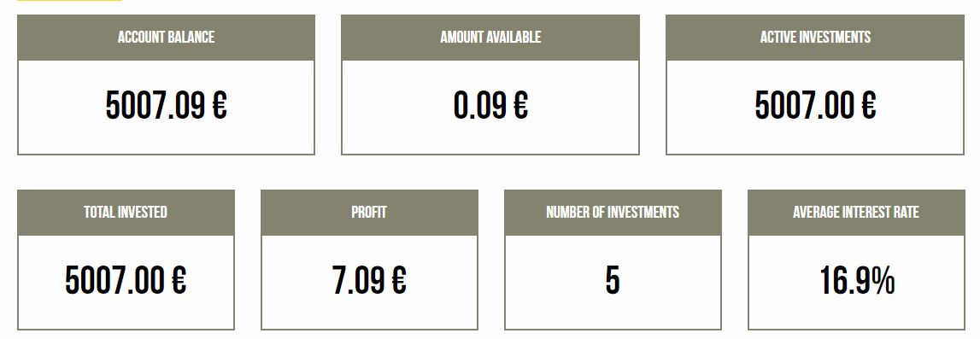The height and width of the screenshot is (339, 980).
Task: Click the euro sign in Profit card
Action: tap(399, 280)
